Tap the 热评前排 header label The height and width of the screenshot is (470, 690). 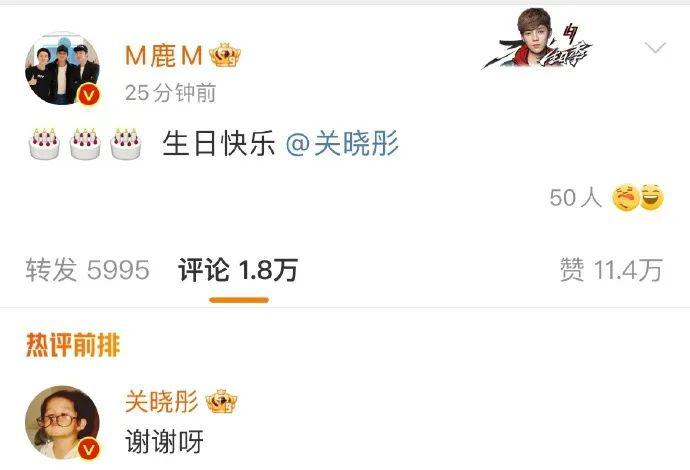tap(73, 345)
